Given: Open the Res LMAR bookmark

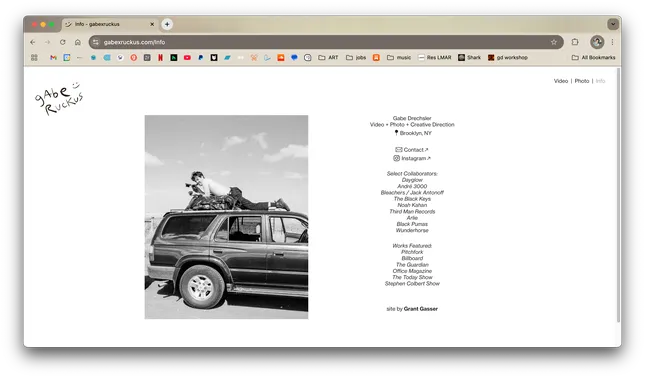Looking at the screenshot, I should 434,58.
